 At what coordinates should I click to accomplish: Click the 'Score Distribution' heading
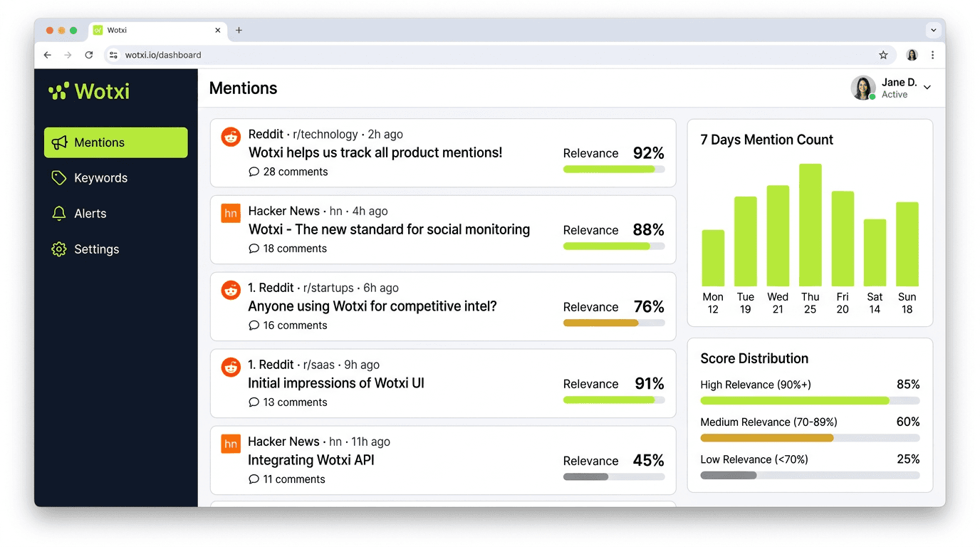pyautogui.click(x=754, y=359)
